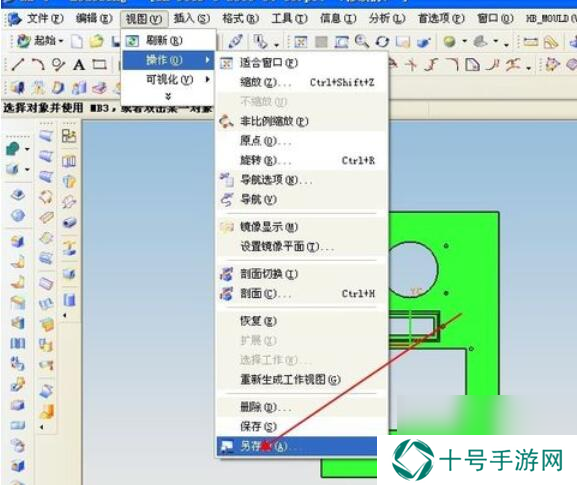Screen dimensions: 577x485
Task: Select the line tool icon
Action: pyautogui.click(x=18, y=65)
